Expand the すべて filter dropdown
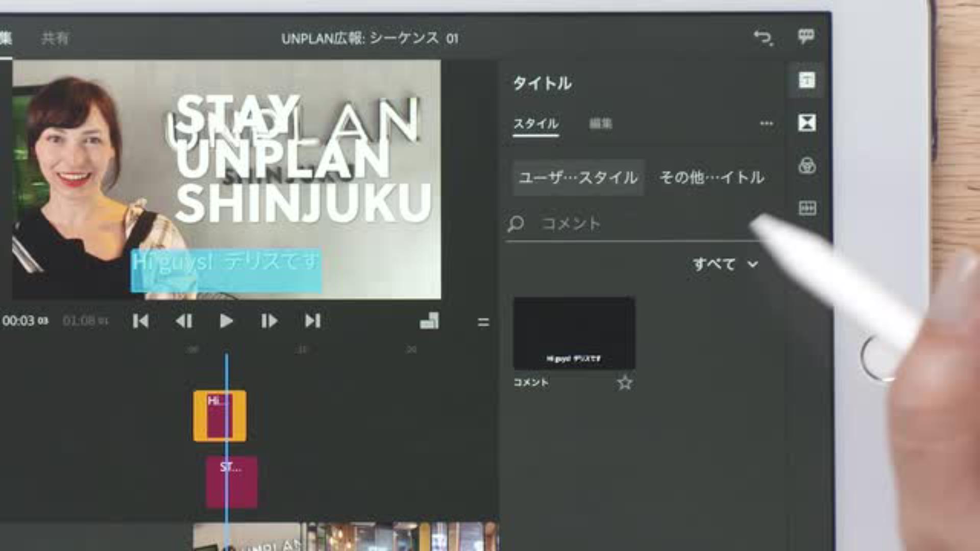980x551 pixels. coord(725,264)
